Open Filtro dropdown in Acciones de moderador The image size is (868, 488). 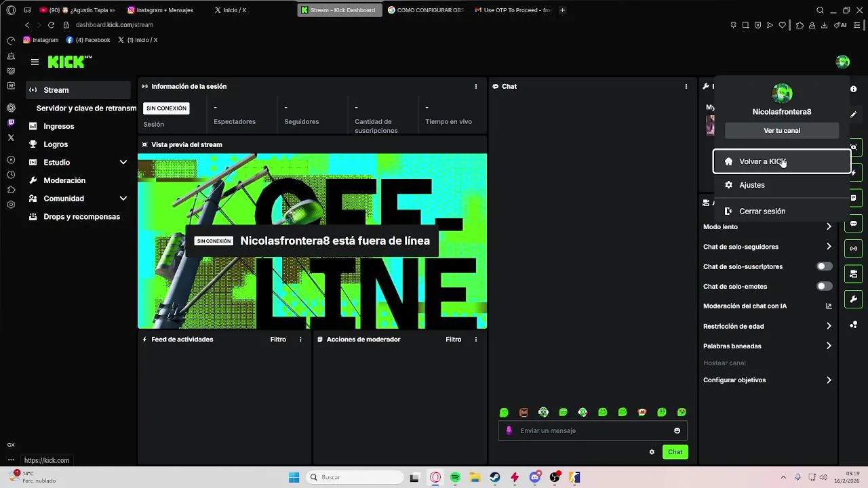click(454, 340)
